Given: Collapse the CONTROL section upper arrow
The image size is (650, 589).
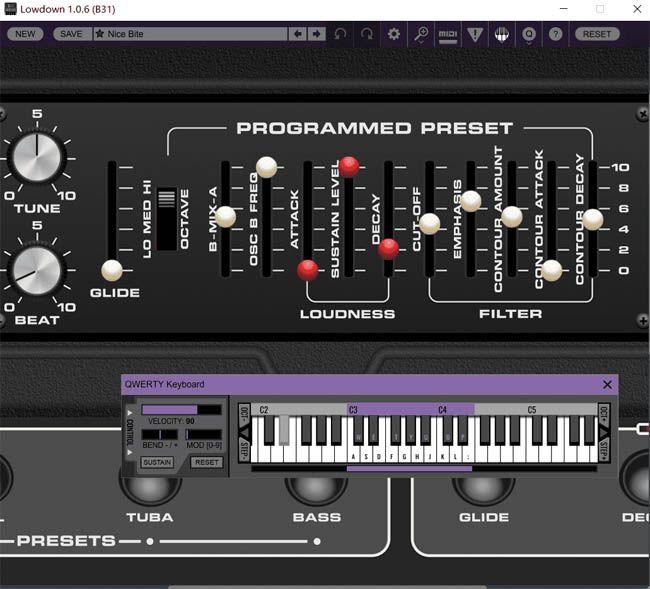Looking at the screenshot, I should pyautogui.click(x=130, y=413).
